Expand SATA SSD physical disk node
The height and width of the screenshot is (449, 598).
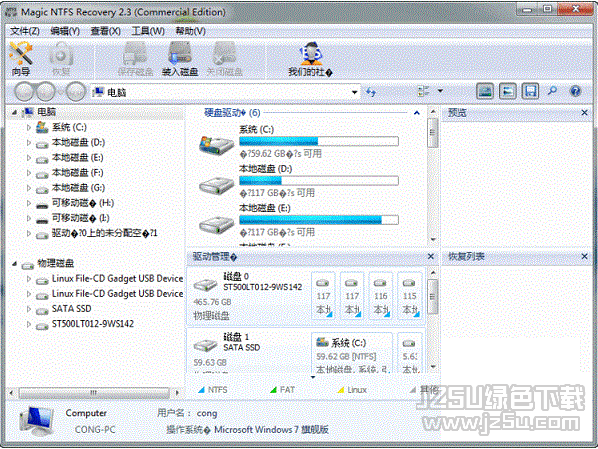click(x=29, y=309)
